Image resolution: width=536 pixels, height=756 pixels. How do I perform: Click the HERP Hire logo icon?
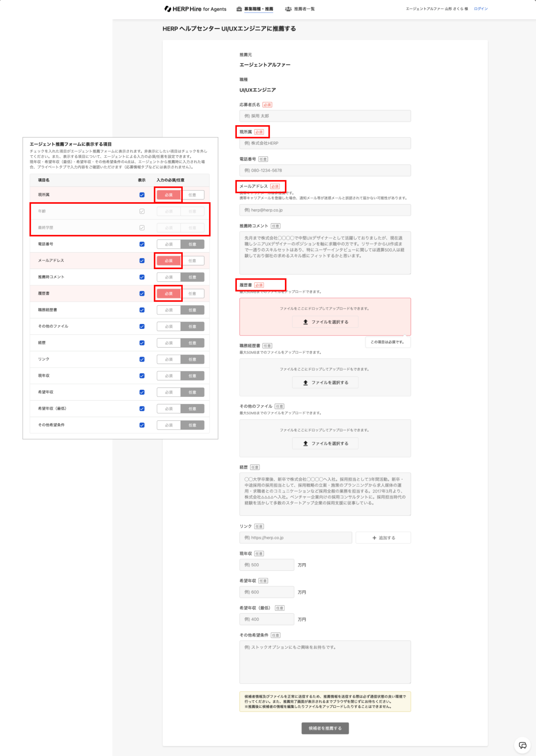click(x=168, y=9)
